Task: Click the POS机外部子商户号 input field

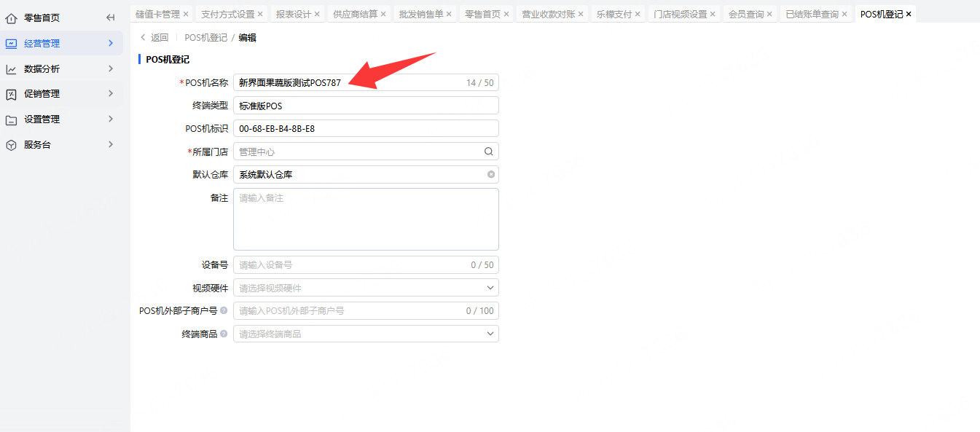Action: point(366,310)
